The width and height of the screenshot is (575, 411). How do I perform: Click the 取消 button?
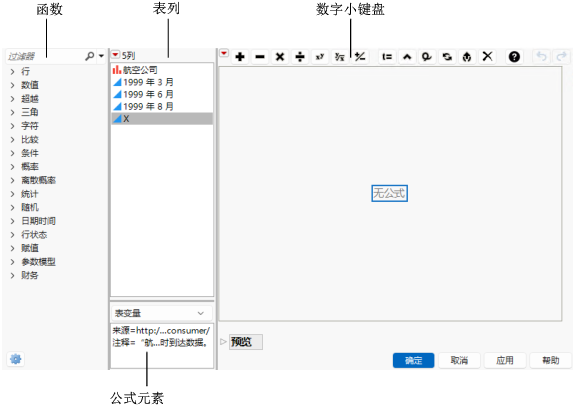[x=459, y=360]
